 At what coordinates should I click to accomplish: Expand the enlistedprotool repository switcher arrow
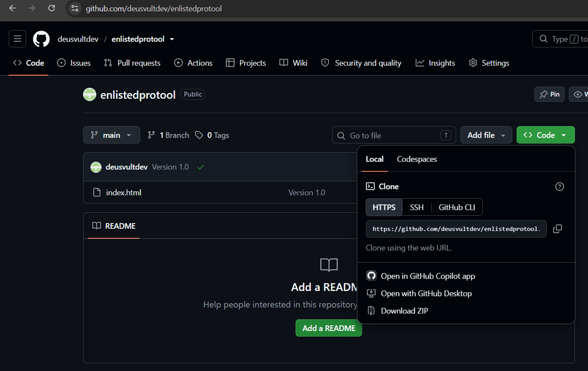click(x=172, y=39)
